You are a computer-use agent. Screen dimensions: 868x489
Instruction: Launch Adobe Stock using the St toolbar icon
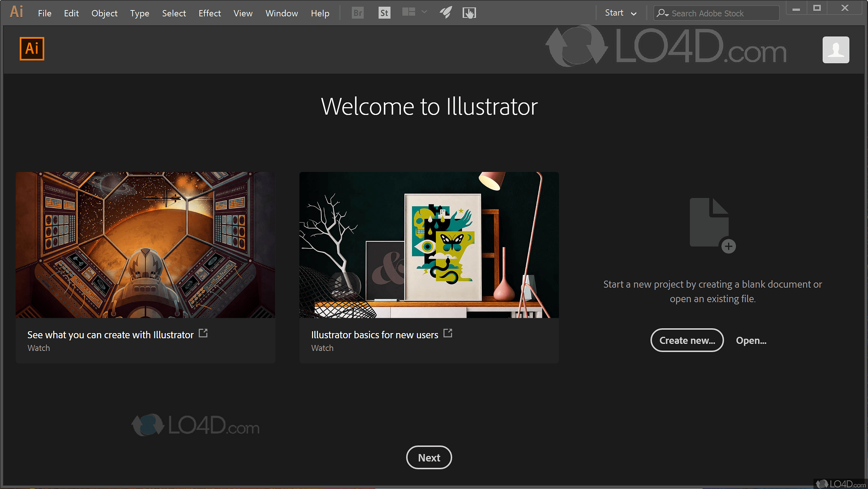[384, 13]
